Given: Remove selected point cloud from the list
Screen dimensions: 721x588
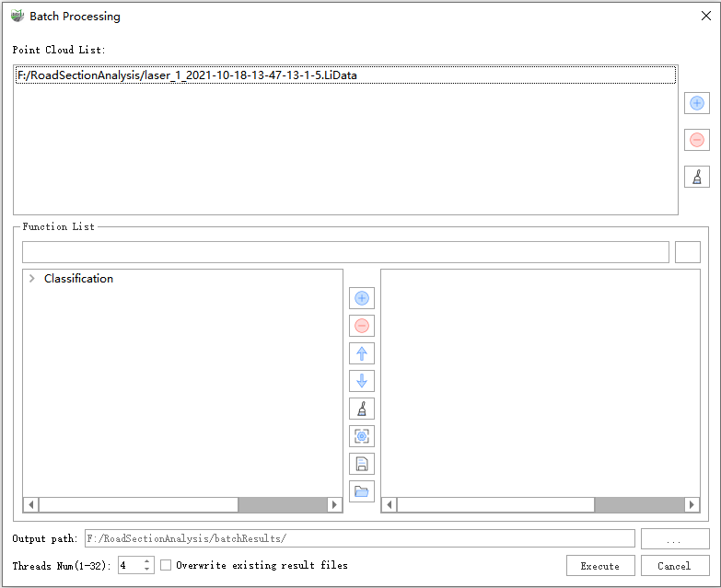Looking at the screenshot, I should click(696, 140).
